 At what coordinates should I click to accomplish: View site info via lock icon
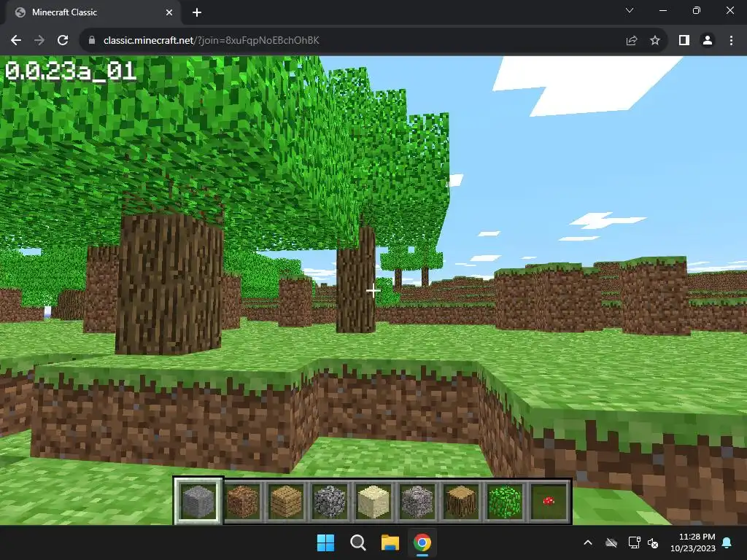pos(92,41)
